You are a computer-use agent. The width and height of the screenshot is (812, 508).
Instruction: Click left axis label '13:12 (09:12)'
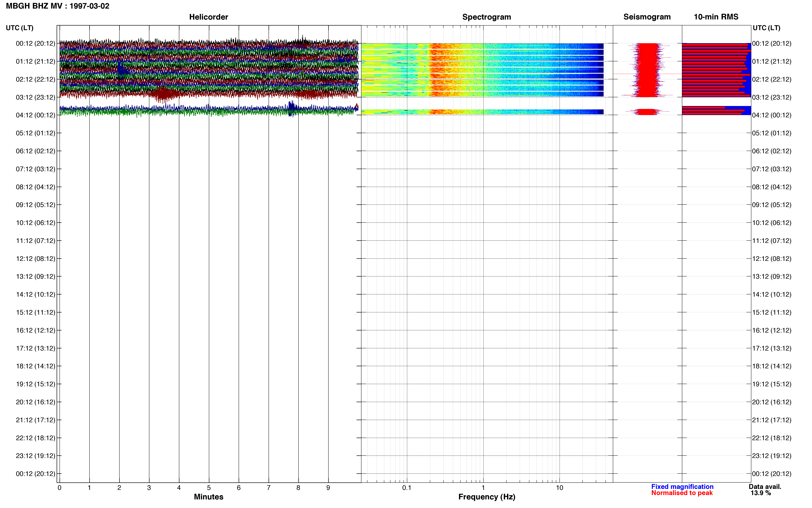pyautogui.click(x=36, y=277)
